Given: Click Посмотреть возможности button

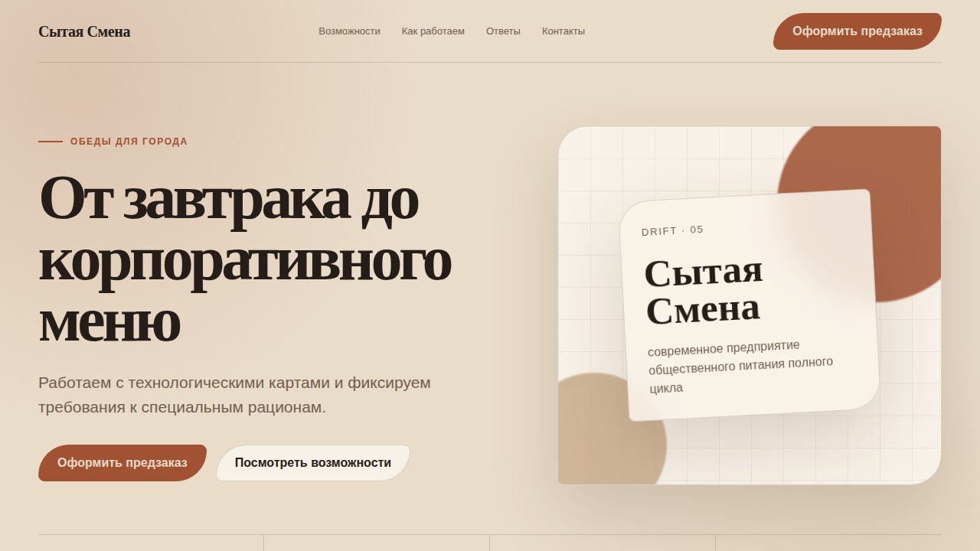Looking at the screenshot, I should point(313,463).
